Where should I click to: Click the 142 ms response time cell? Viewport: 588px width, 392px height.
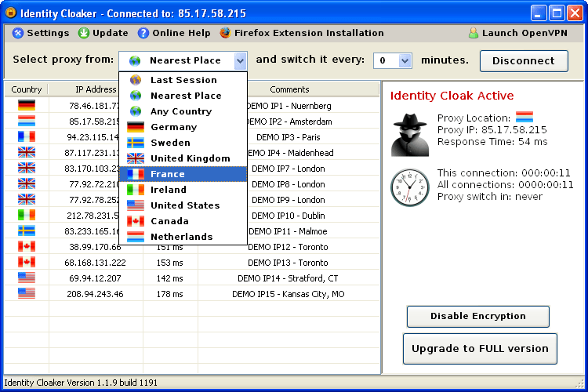(x=170, y=278)
